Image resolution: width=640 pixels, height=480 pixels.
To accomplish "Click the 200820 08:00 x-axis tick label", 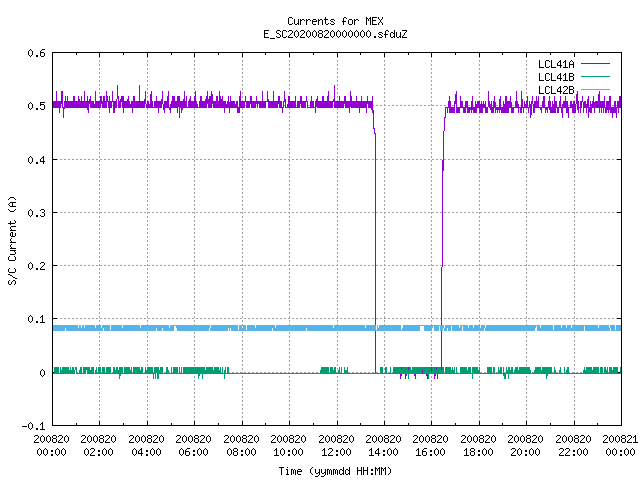I will 241,446.
